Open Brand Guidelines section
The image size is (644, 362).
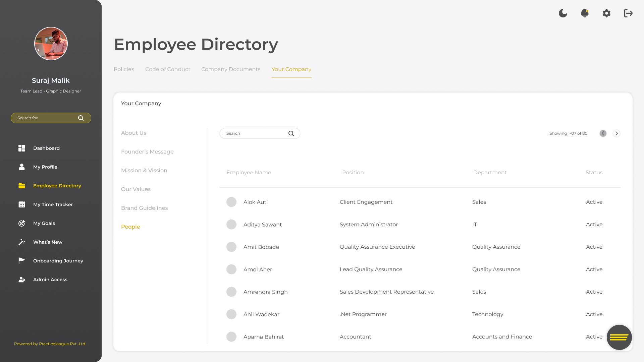145,208
